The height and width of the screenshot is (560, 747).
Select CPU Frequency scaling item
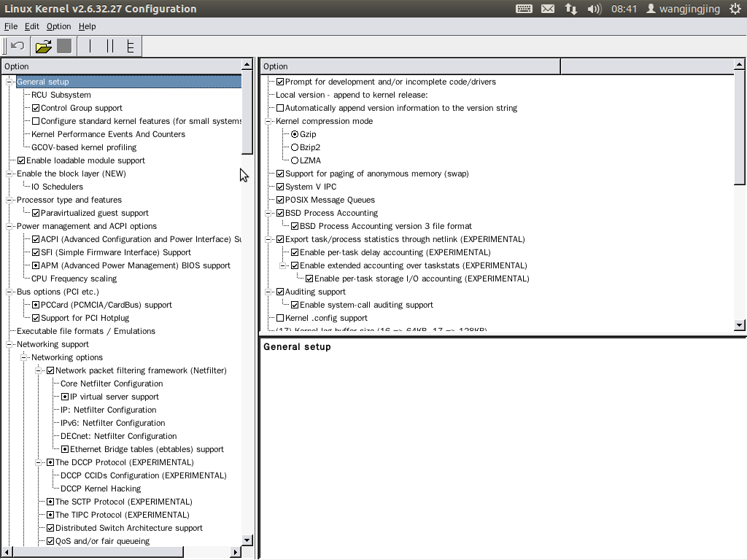(74, 279)
